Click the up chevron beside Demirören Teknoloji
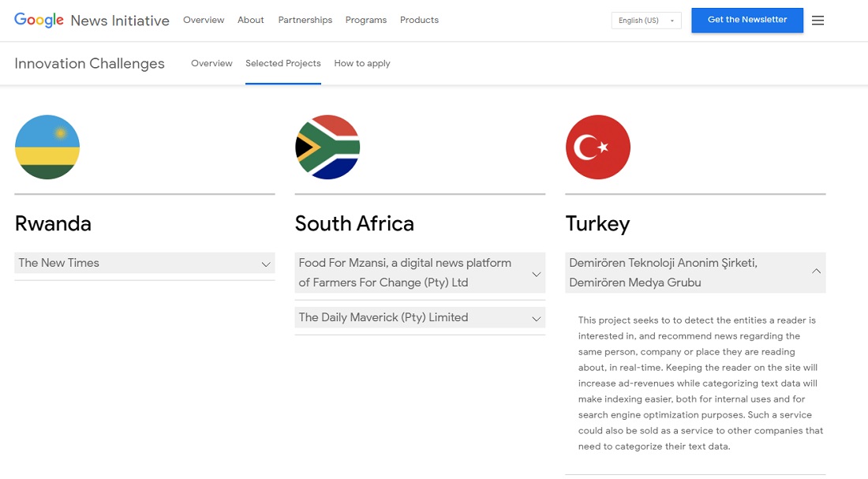868x479 pixels. (816, 271)
